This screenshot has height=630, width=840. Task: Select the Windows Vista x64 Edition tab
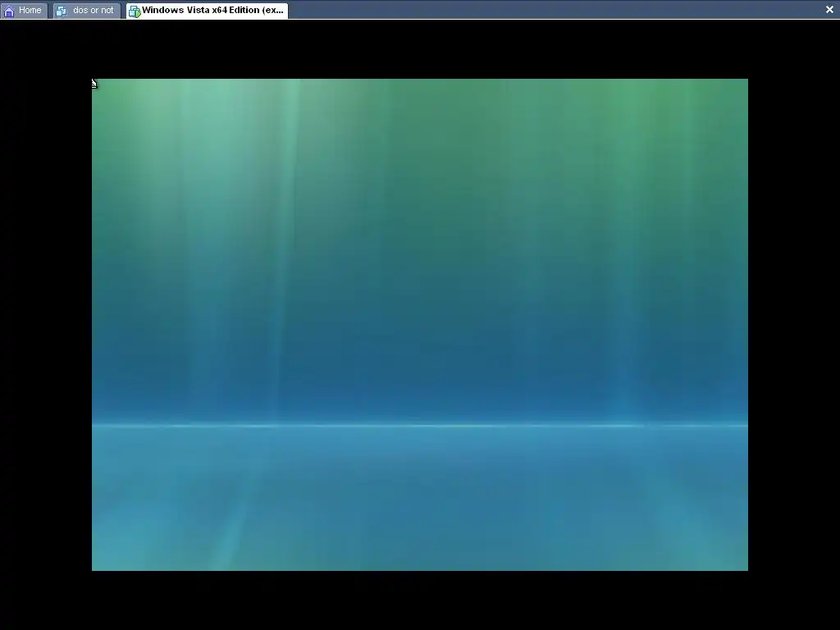[208, 10]
